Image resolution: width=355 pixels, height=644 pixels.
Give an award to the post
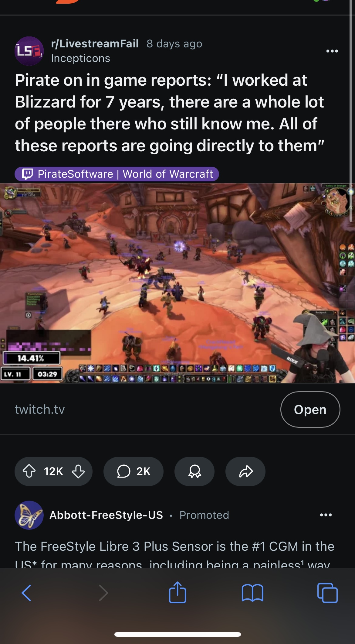point(194,471)
